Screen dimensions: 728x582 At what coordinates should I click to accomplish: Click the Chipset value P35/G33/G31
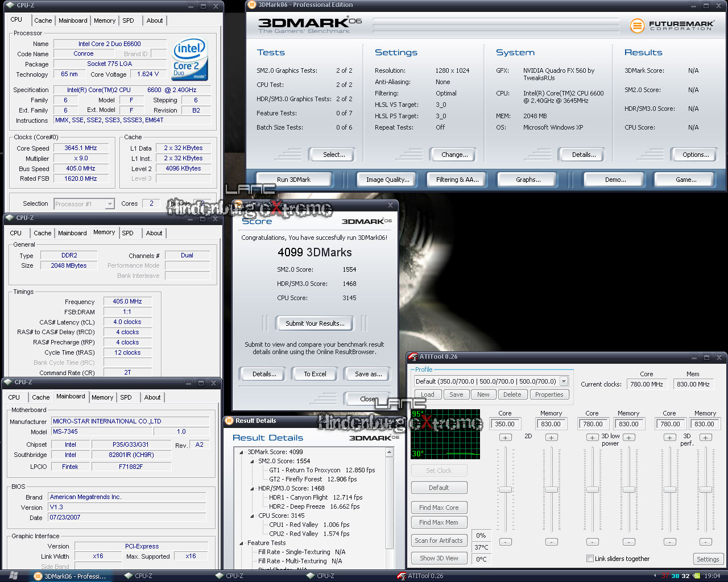coord(130,444)
